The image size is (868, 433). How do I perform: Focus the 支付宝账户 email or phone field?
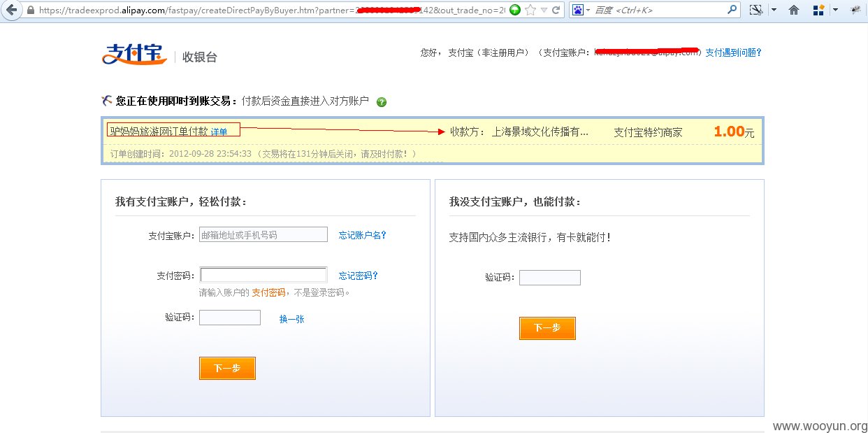coord(263,234)
